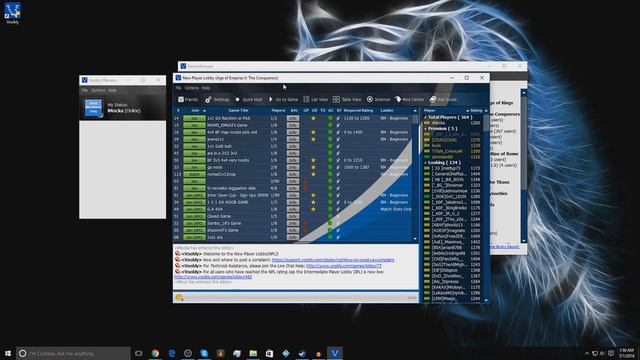Join the game 'BF 3v3 4v4 very noobs'

click(x=194, y=160)
